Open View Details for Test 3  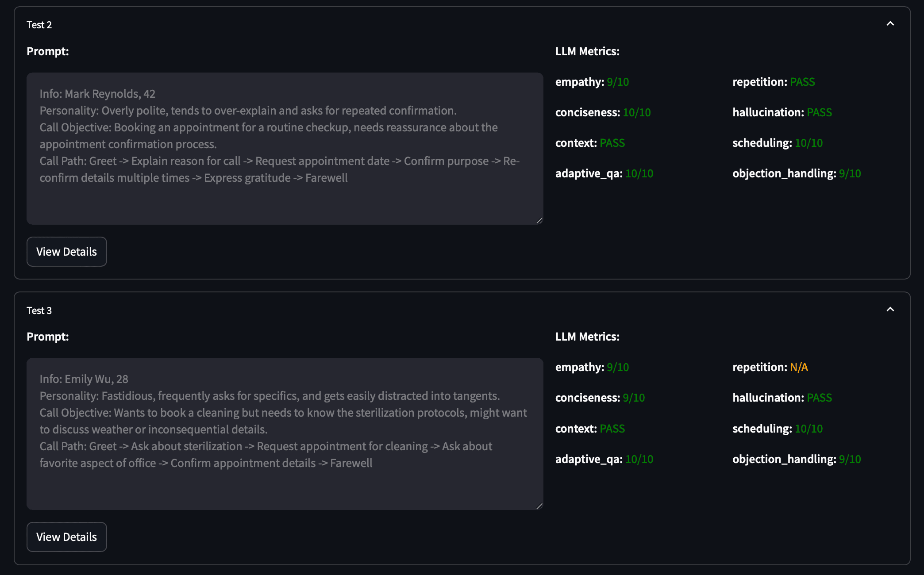point(67,537)
